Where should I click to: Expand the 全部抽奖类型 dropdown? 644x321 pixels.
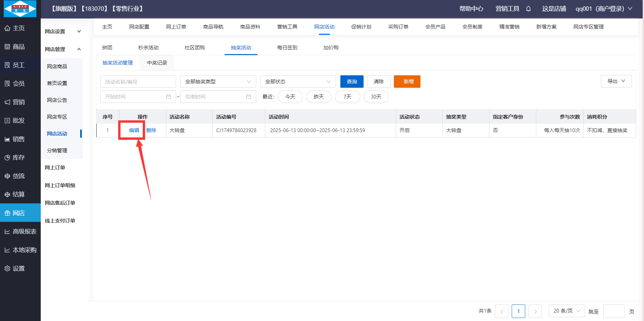coord(218,82)
